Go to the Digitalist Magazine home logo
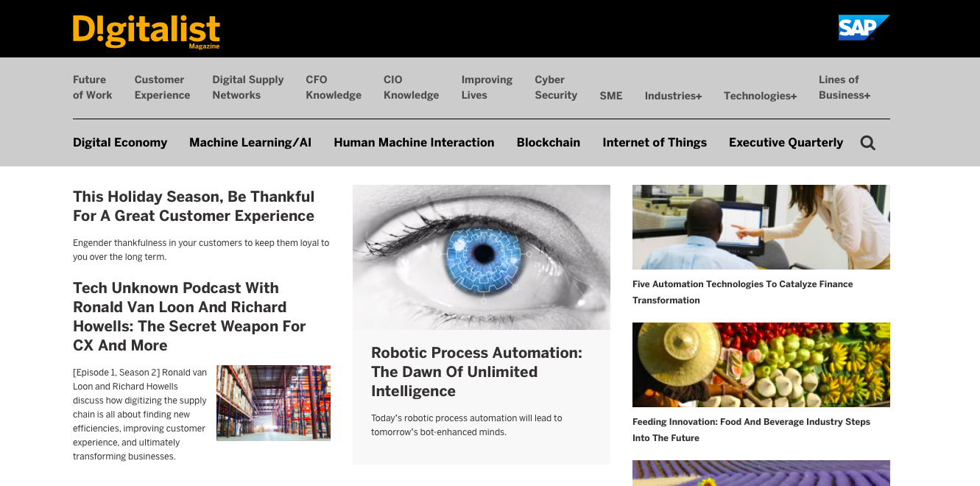The image size is (980, 486). tap(147, 32)
